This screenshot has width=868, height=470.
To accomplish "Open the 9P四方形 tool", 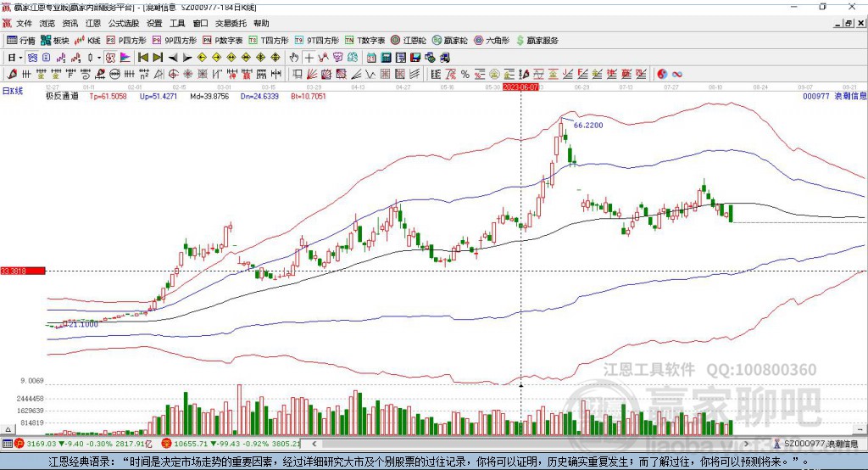I will coord(175,41).
